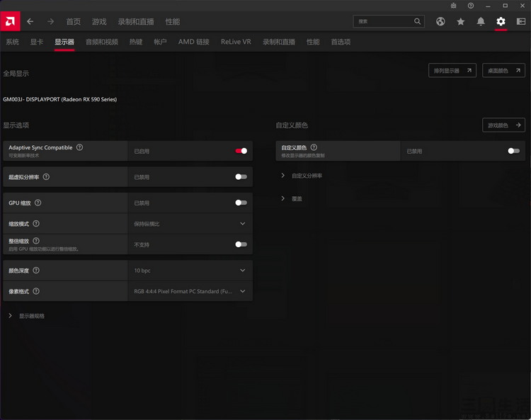Go forward with the right arrow
531x420 pixels.
click(50, 22)
